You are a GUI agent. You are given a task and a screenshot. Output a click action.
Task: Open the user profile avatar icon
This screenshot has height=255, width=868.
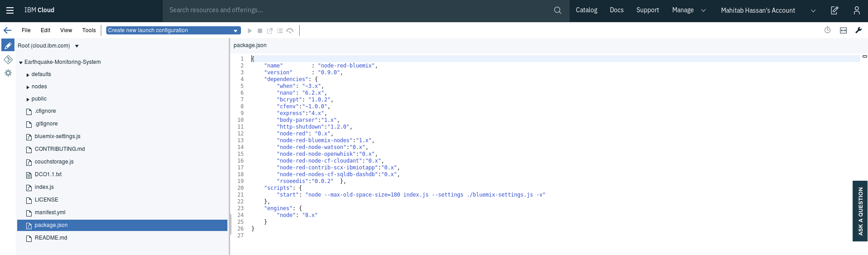click(x=857, y=10)
